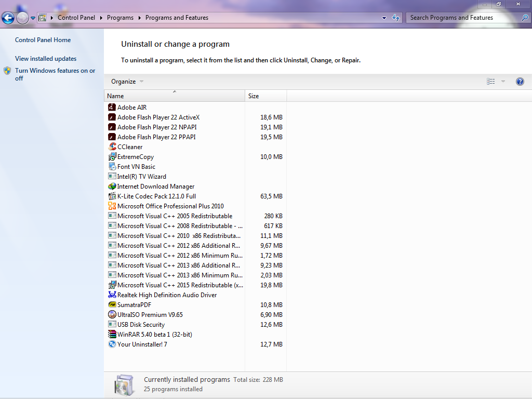Open the Organize menu
The height and width of the screenshot is (399, 532).
coord(127,82)
